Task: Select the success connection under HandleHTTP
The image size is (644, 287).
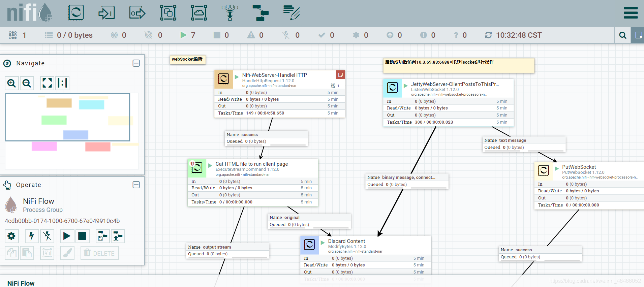Action: click(x=266, y=138)
